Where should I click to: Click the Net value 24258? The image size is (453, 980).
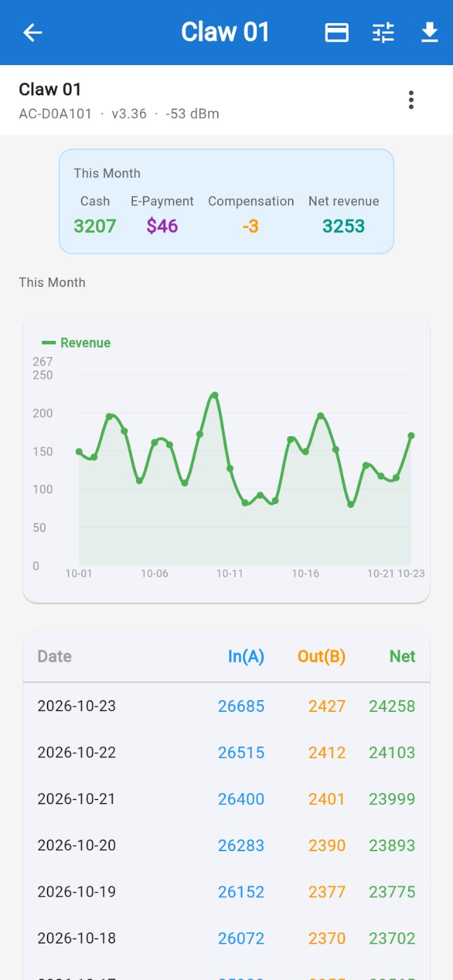click(392, 706)
